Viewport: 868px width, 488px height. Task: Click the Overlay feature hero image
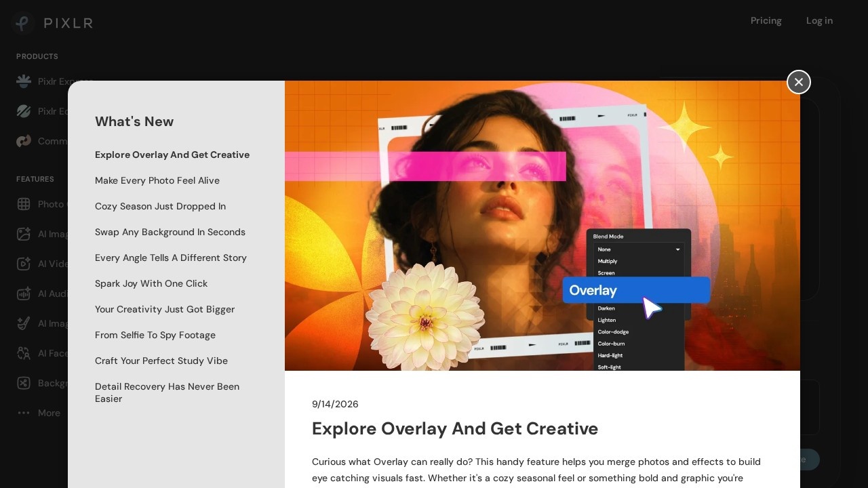(542, 226)
